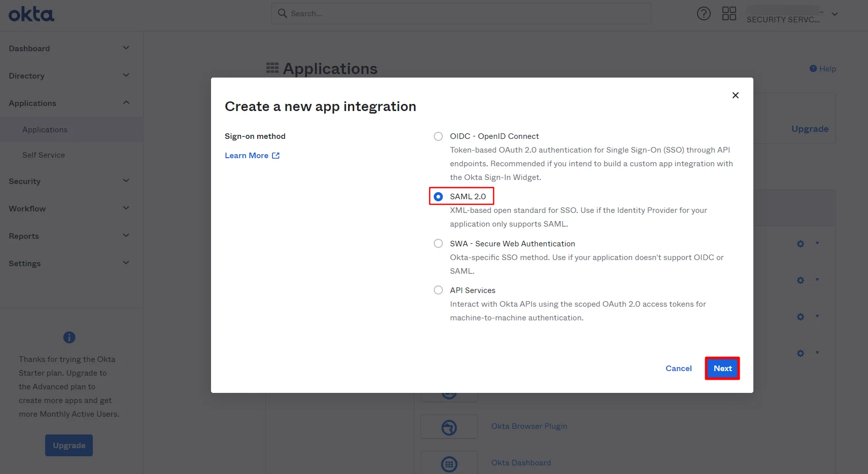The image size is (868, 474).
Task: Click the Help icon beside Applications heading
Action: (822, 68)
